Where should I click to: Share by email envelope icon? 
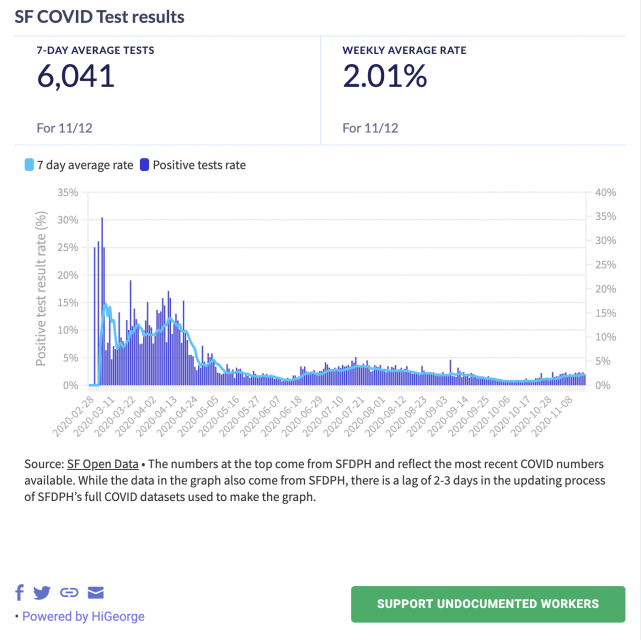[96, 593]
